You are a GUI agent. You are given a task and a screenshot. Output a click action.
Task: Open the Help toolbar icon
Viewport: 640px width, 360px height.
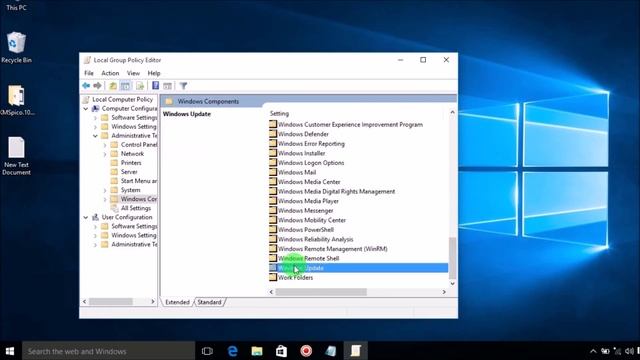click(156, 86)
